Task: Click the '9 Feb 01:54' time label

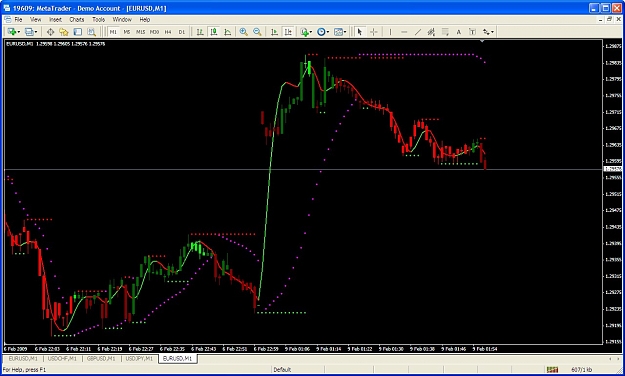Action: [484, 349]
